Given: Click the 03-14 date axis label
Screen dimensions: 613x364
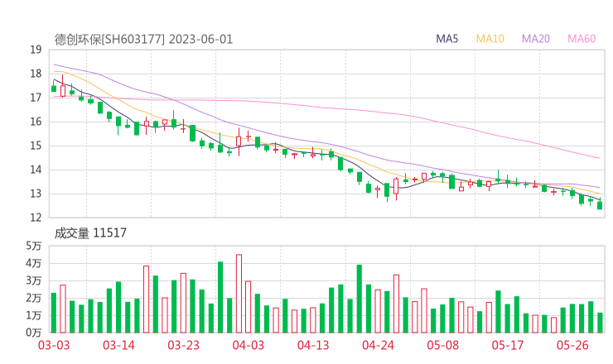Looking at the screenshot, I should pyautogui.click(x=118, y=345).
